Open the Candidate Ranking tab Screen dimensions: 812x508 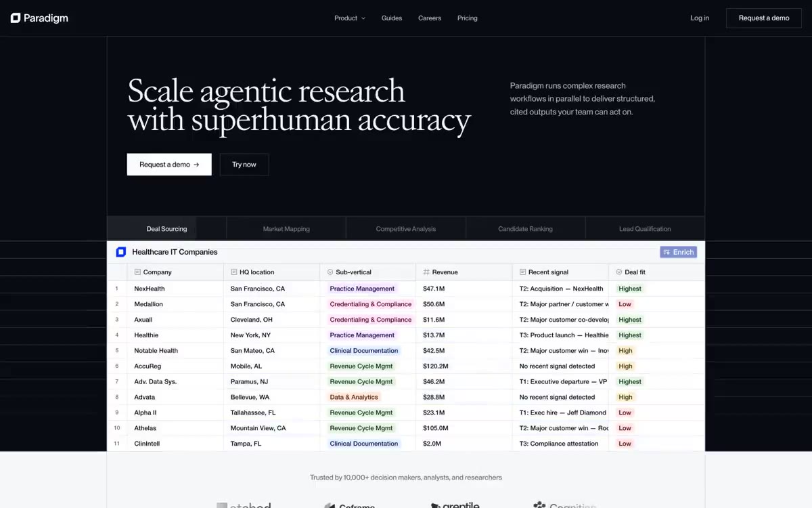coord(525,229)
